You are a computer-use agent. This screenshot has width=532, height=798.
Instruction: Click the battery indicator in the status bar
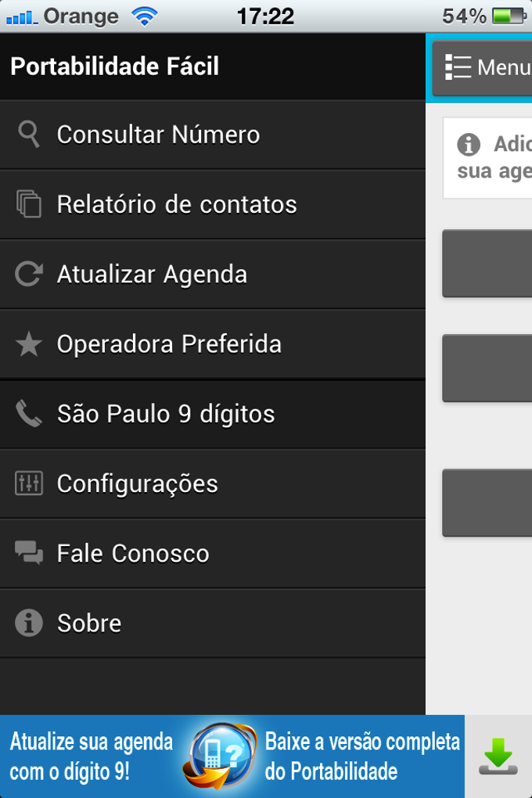(x=510, y=14)
